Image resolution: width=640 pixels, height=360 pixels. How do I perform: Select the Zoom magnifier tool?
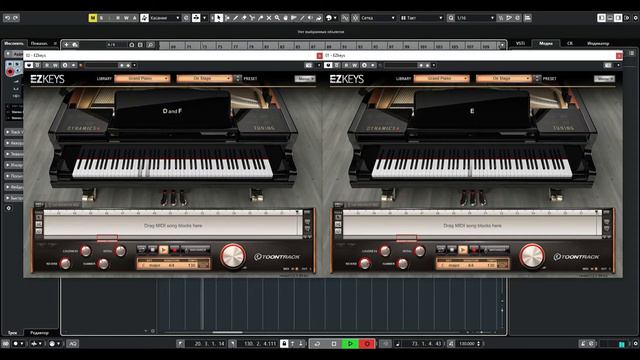pyautogui.click(x=277, y=18)
